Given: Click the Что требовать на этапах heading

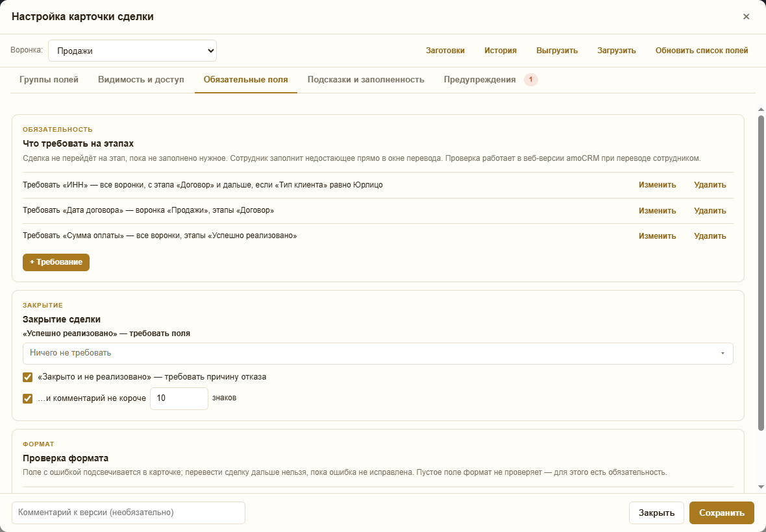Looking at the screenshot, I should (x=78, y=144).
